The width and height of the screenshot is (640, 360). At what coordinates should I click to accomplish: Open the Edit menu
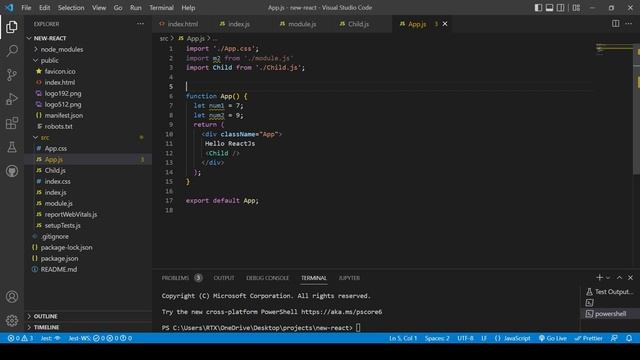[x=44, y=8]
